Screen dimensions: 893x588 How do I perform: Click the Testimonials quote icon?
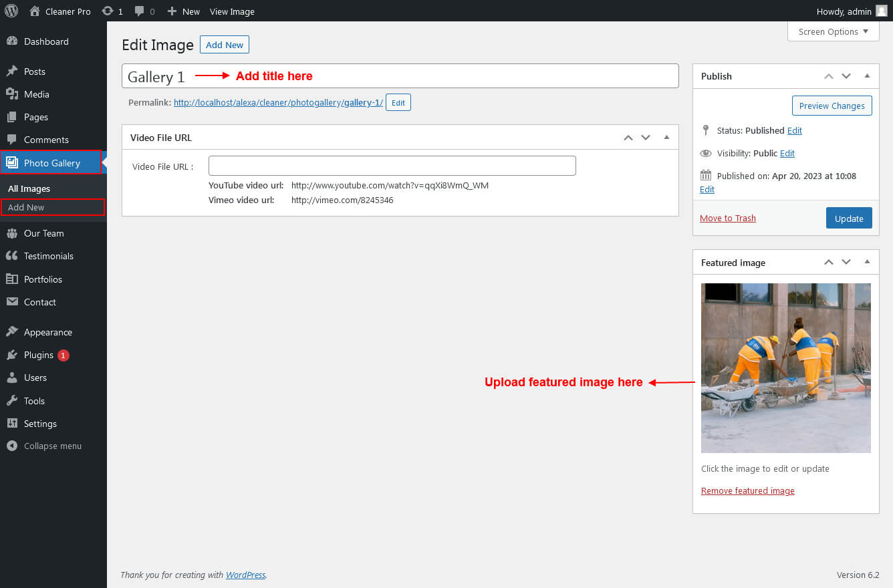point(12,256)
